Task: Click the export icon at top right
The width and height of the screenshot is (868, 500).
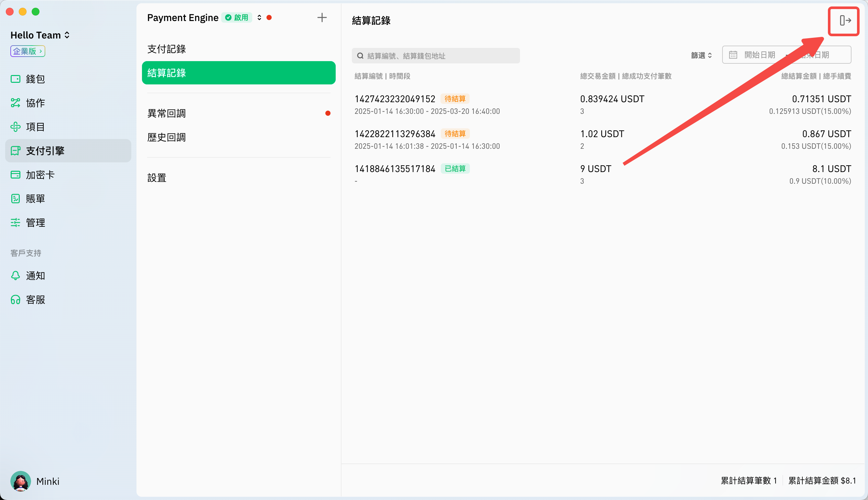Action: (x=845, y=21)
